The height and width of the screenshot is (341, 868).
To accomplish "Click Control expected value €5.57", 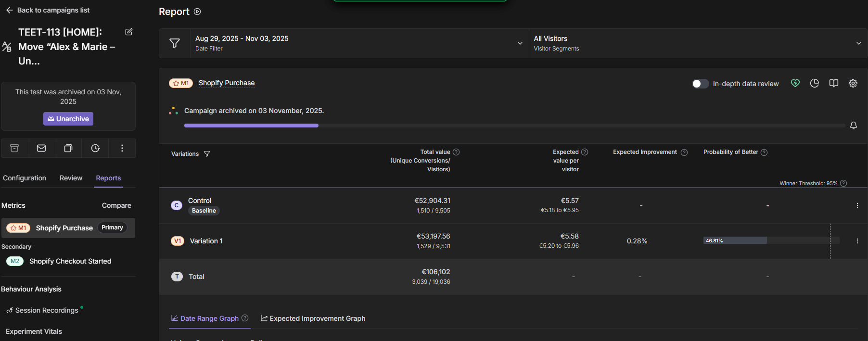I will pyautogui.click(x=570, y=201).
